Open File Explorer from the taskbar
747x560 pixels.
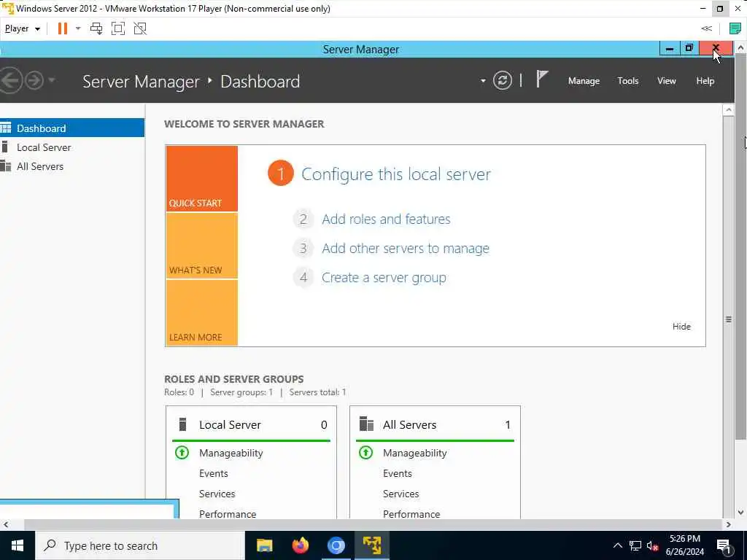[264, 545]
